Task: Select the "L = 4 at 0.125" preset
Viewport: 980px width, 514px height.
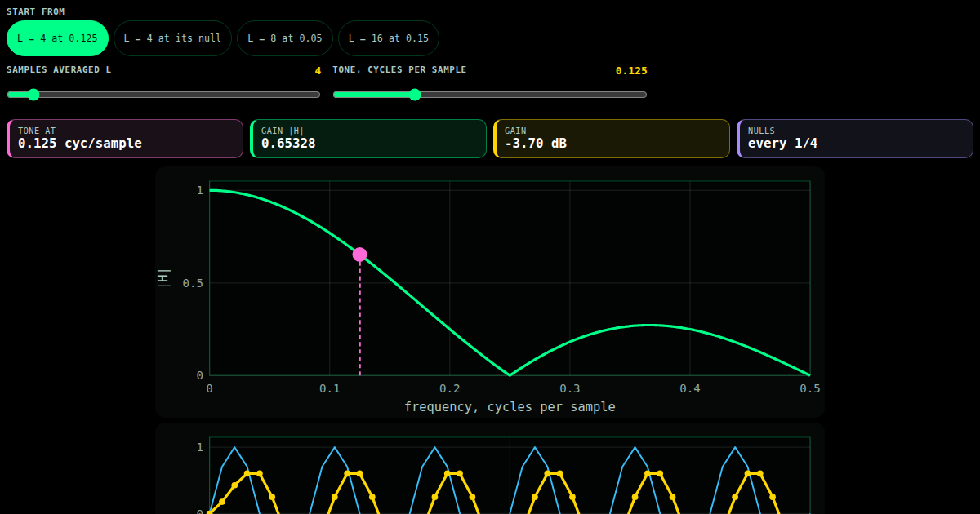Action: [x=57, y=38]
